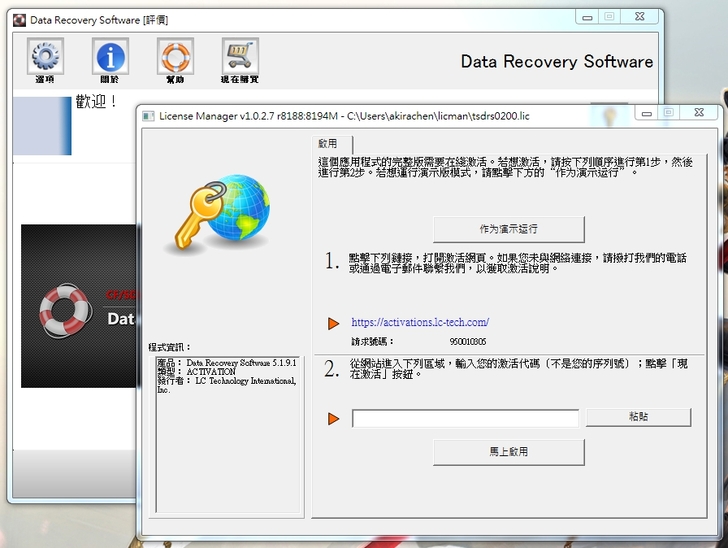Click the 粘貼 paste button

(x=638, y=417)
